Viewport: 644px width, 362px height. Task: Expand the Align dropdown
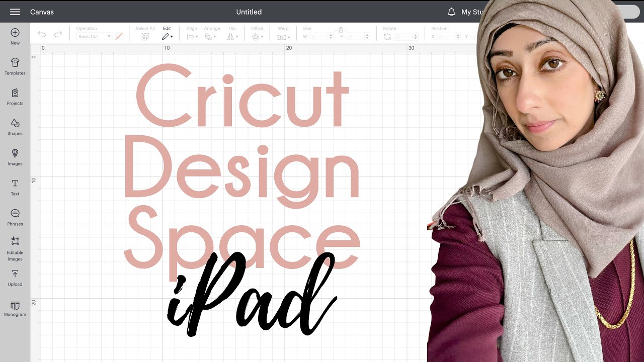[193, 37]
